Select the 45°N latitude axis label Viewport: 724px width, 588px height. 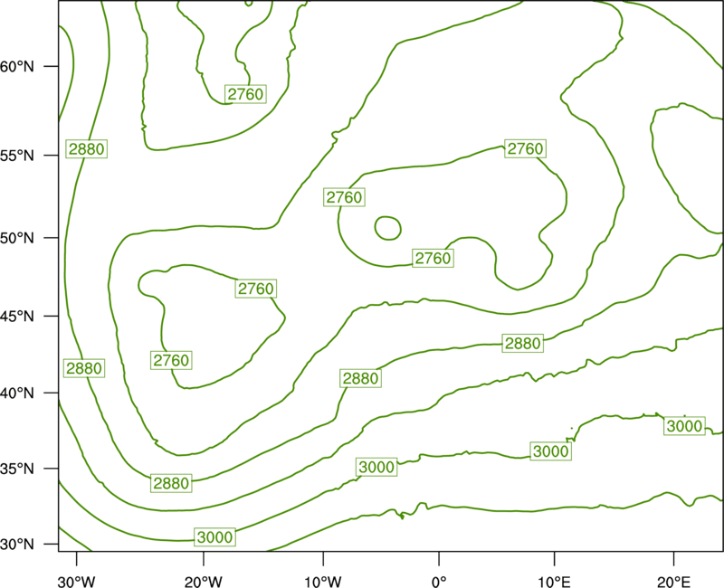[x=17, y=317]
